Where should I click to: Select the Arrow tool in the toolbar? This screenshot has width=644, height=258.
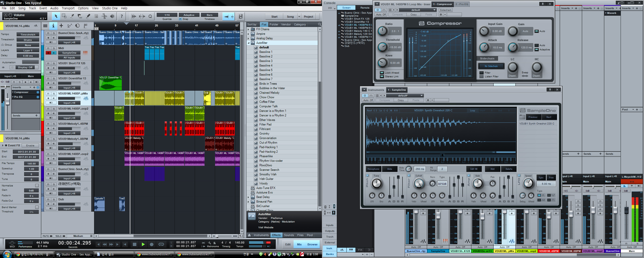point(56,16)
